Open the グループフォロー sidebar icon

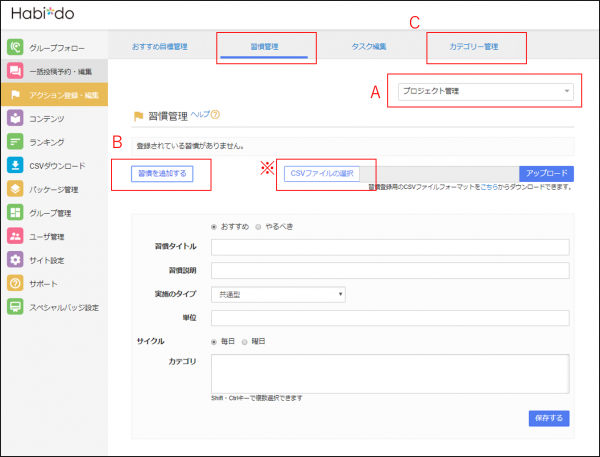[x=15, y=47]
